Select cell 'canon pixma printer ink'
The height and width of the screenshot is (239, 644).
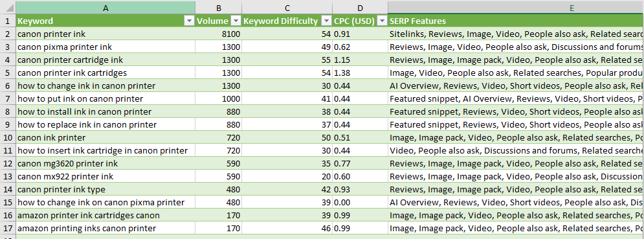[x=105, y=47]
